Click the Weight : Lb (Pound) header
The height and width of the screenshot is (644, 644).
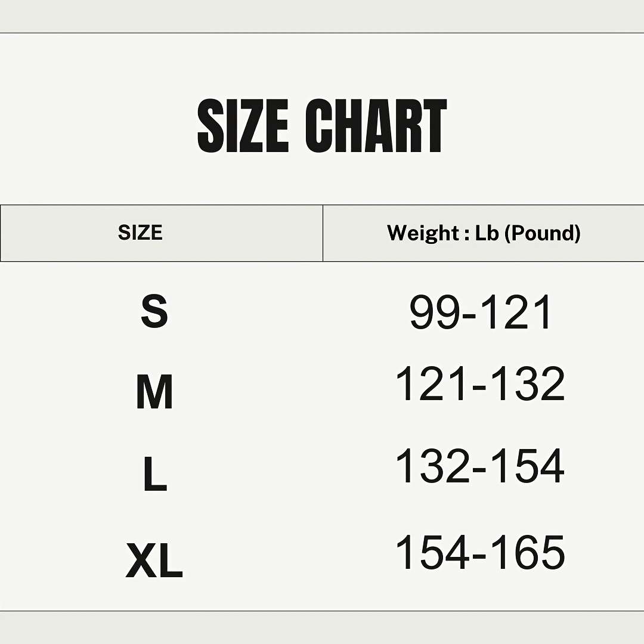point(483,233)
